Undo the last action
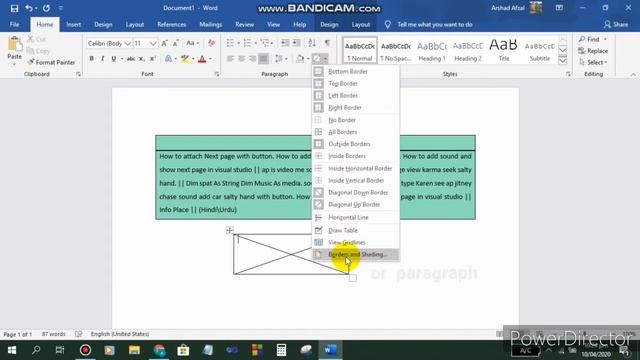Screen dimensions: 640x360 click(29, 8)
